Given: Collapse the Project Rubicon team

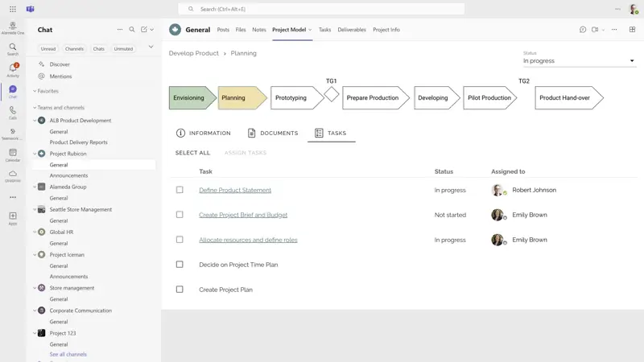Looking at the screenshot, I should pos(35,154).
